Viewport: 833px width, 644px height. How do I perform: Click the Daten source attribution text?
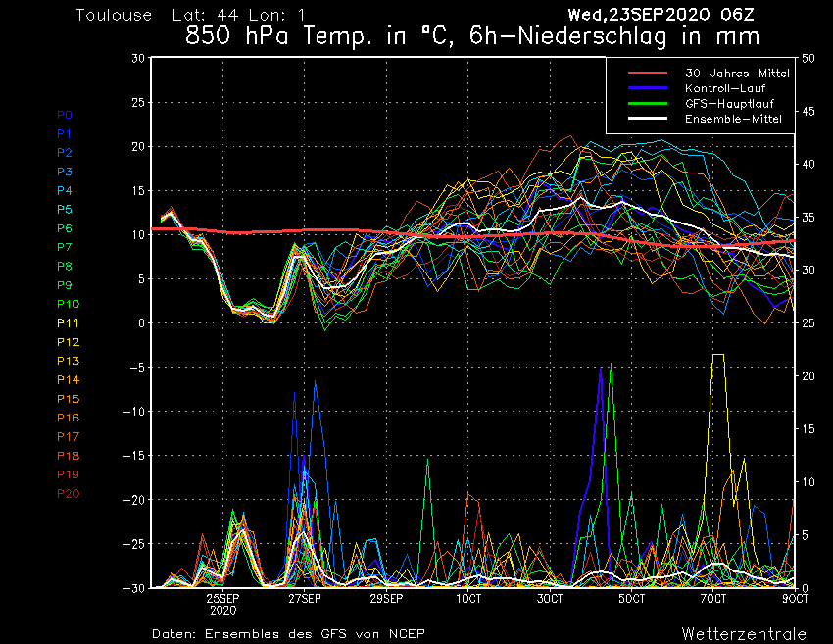pyautogui.click(x=288, y=634)
